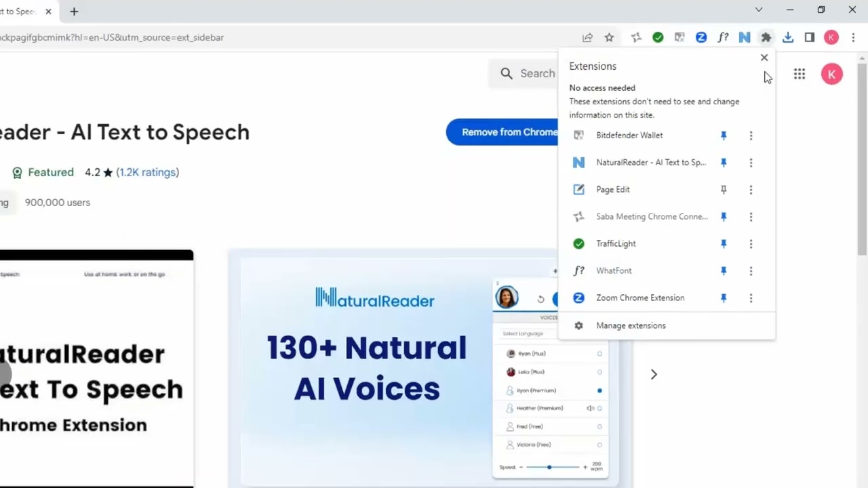
Task: Close the current browser tab
Action: [x=48, y=11]
